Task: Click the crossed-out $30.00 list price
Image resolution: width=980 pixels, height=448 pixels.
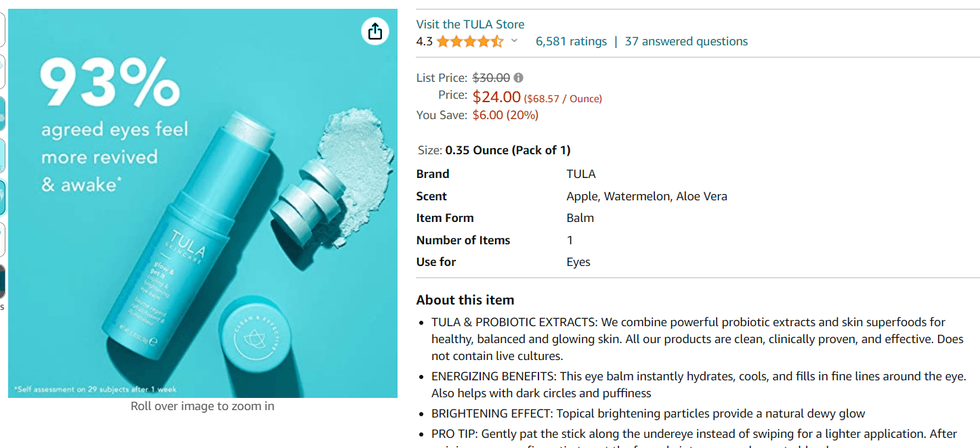Action: point(491,78)
